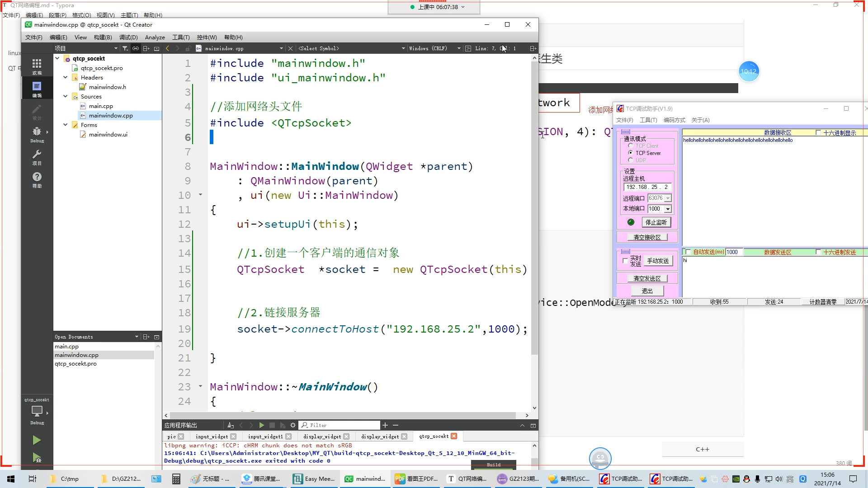Clear application output with broom icon
Viewport: 868px width, 488px height.
point(231,425)
